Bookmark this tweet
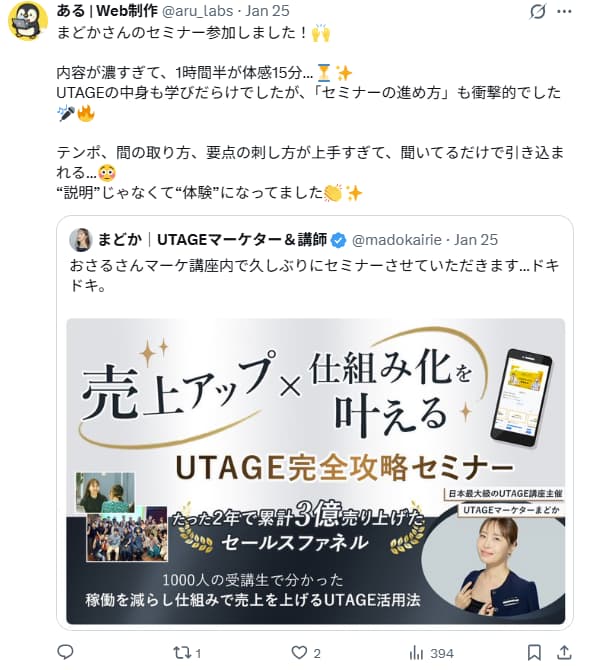 (534, 652)
